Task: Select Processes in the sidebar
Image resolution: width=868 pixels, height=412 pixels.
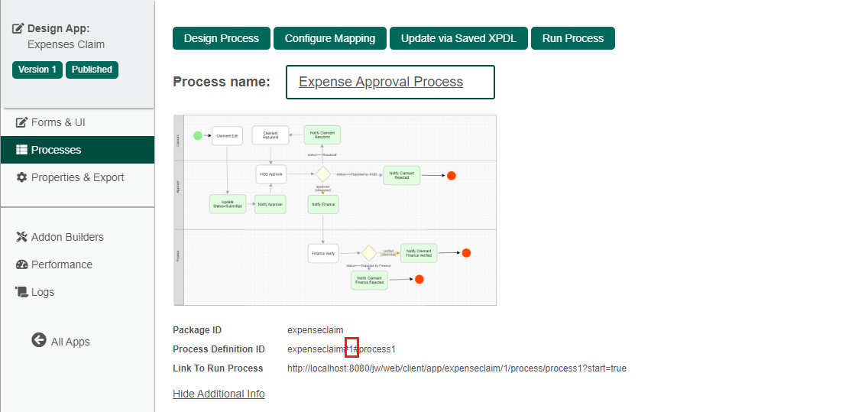Action: point(77,150)
